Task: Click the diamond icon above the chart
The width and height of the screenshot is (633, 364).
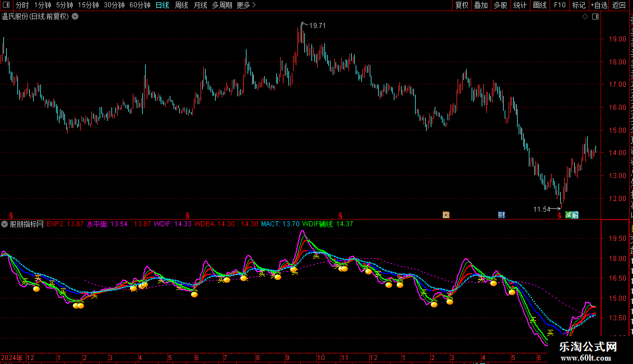Action: click(x=585, y=17)
